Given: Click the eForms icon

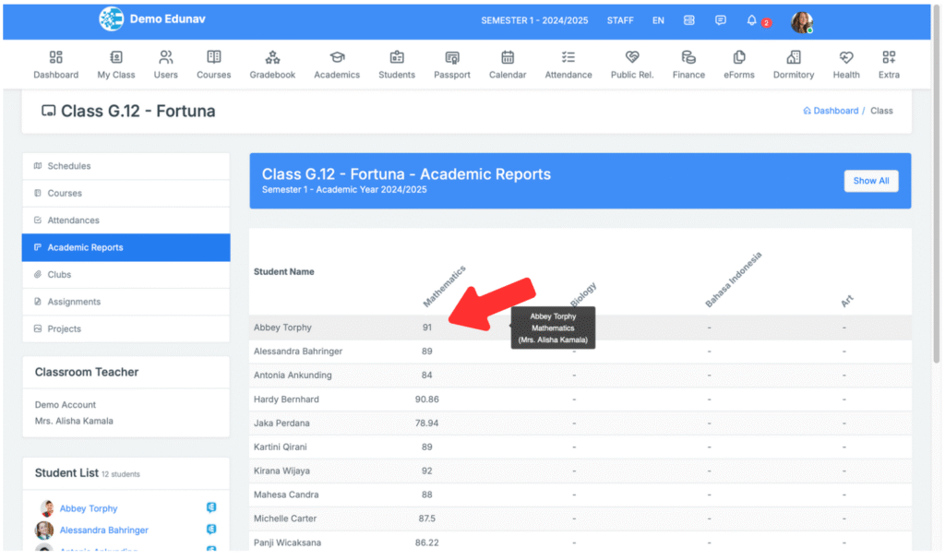Looking at the screenshot, I should click(739, 57).
